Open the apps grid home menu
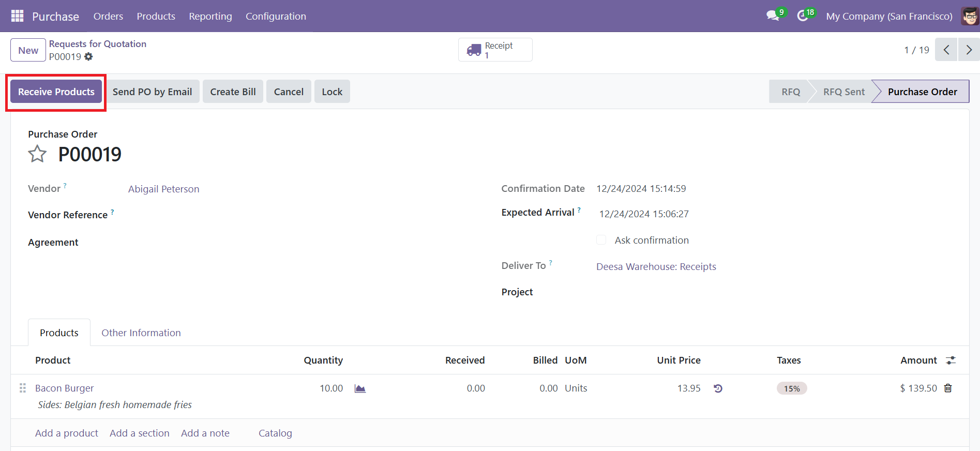The width and height of the screenshot is (980, 451). tap(17, 16)
